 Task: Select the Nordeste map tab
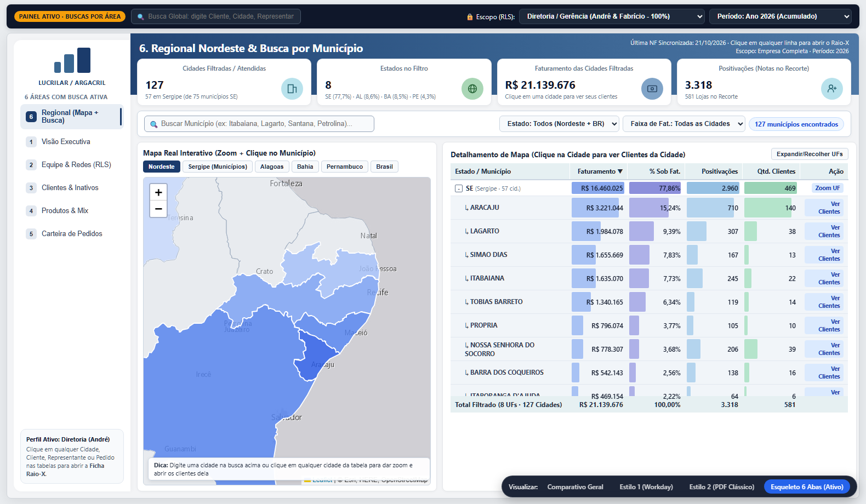coord(162,167)
